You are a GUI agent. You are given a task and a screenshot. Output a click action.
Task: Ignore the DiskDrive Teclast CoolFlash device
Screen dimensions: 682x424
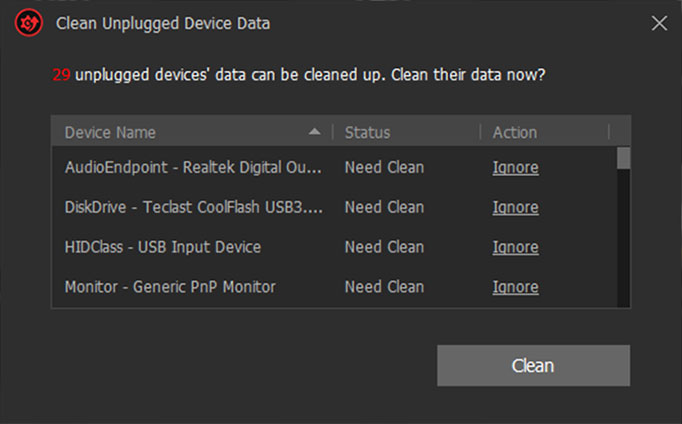pos(515,207)
